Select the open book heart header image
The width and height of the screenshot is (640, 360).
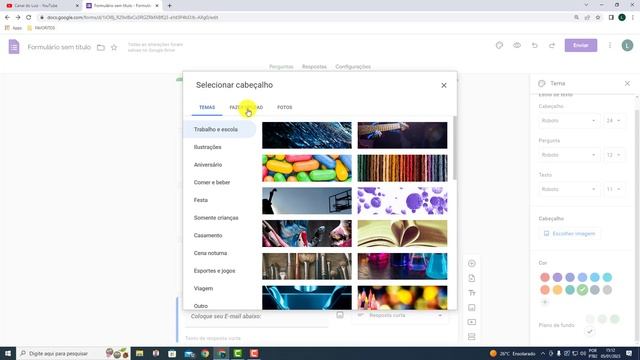(402, 233)
